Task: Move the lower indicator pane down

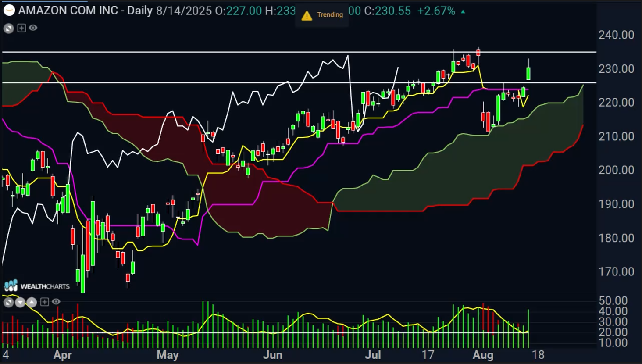Action: pos(20,302)
